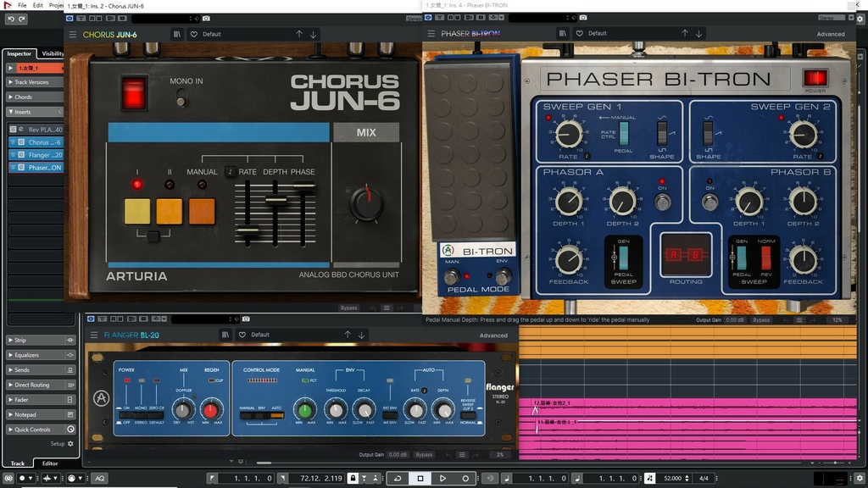Favorite the Default preset in Phaser BI-TRON
Image resolution: width=868 pixels, height=488 pixels.
tap(580, 34)
